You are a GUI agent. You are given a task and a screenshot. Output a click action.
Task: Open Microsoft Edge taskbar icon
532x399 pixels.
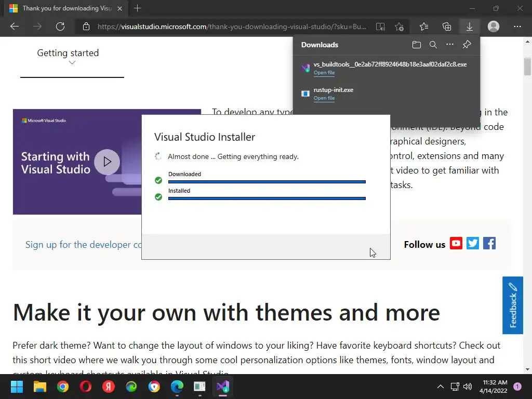(x=177, y=387)
